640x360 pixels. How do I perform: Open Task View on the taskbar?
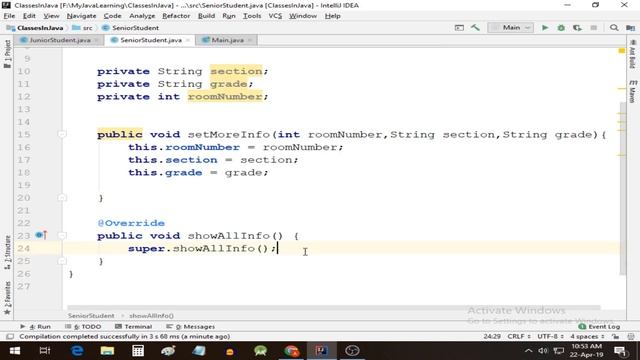pos(44,351)
